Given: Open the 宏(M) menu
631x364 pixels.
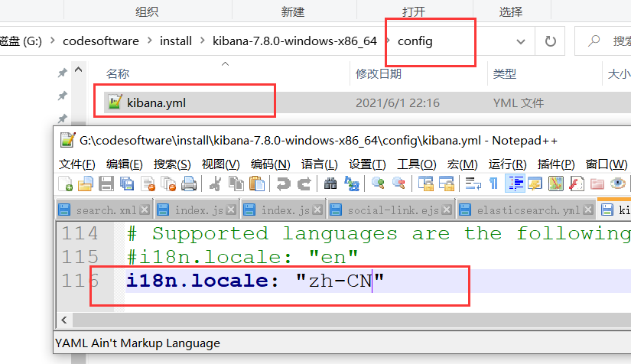Looking at the screenshot, I should [462, 164].
